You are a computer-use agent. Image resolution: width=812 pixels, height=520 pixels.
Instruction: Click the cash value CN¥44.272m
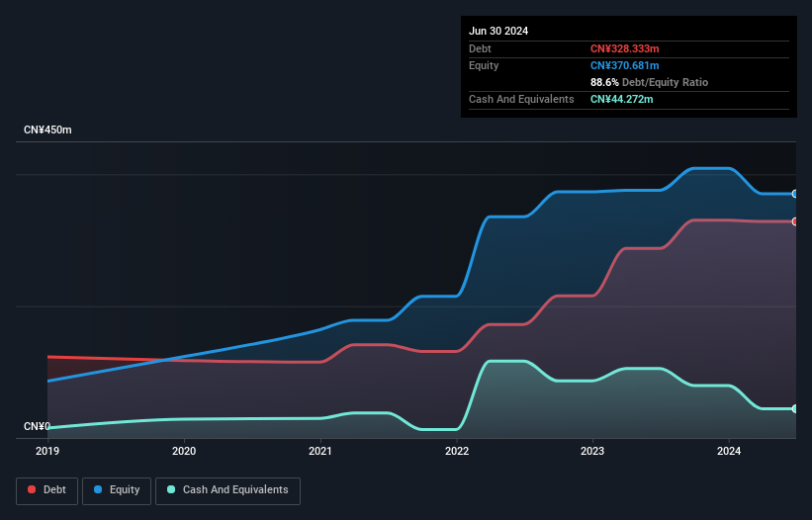pyautogui.click(x=621, y=99)
